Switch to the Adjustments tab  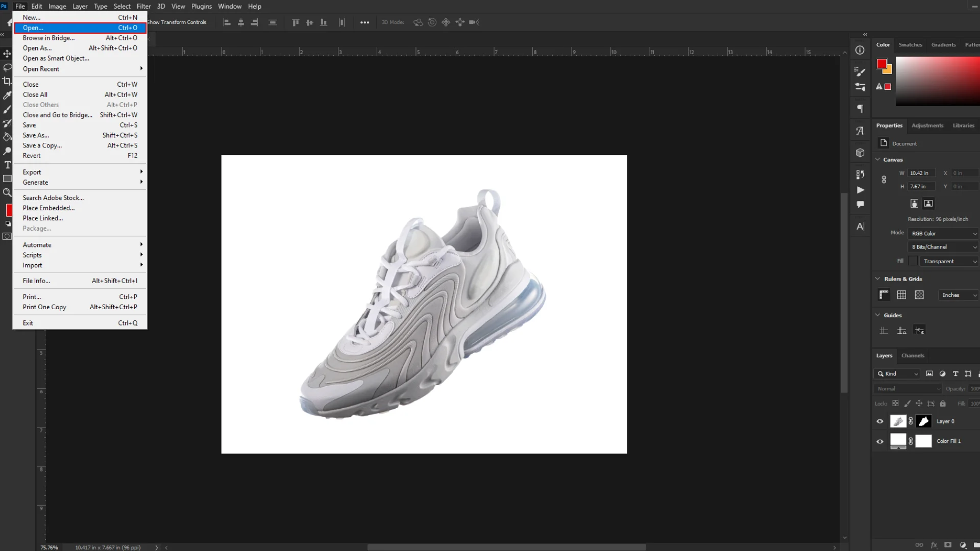(927, 126)
